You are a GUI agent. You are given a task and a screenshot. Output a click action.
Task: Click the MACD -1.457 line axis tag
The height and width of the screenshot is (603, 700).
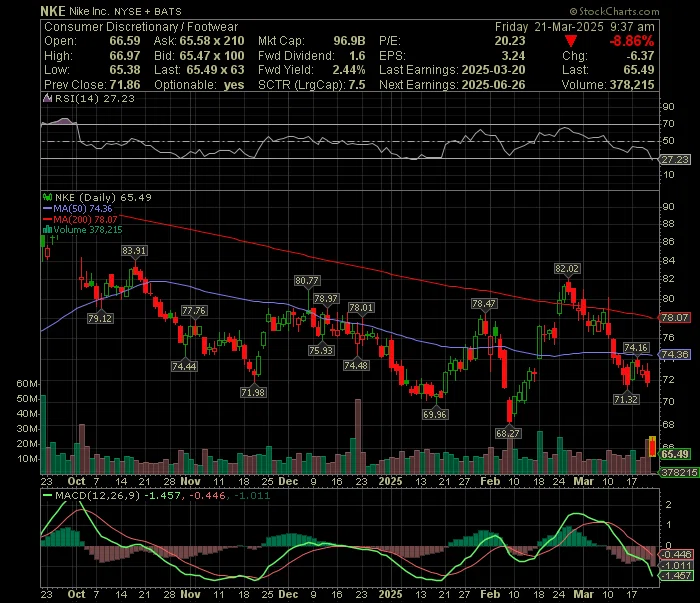[676, 576]
